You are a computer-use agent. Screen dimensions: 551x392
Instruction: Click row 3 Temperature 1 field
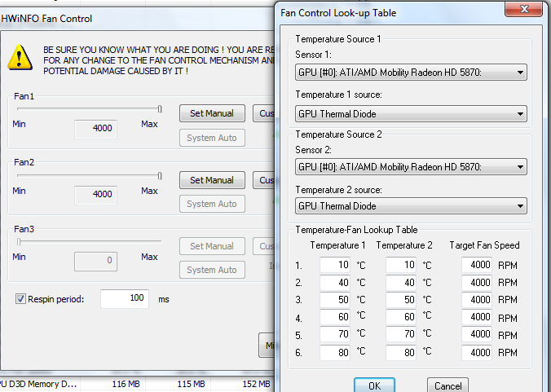pyautogui.click(x=334, y=299)
